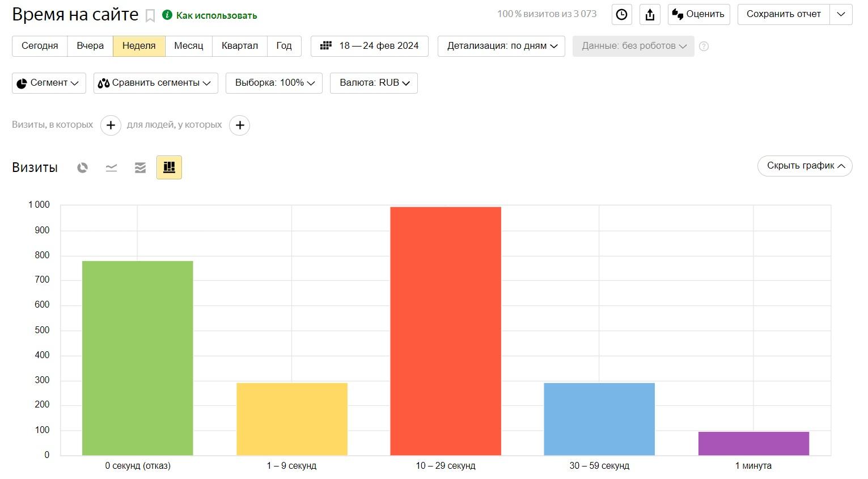Switch to line chart view
Screen dimensions: 868x479
click(x=112, y=167)
